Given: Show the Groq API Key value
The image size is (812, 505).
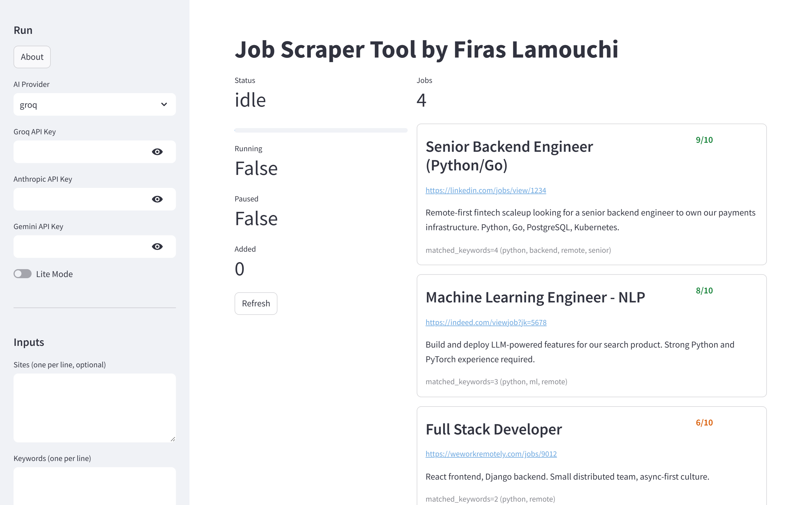Looking at the screenshot, I should coord(157,151).
